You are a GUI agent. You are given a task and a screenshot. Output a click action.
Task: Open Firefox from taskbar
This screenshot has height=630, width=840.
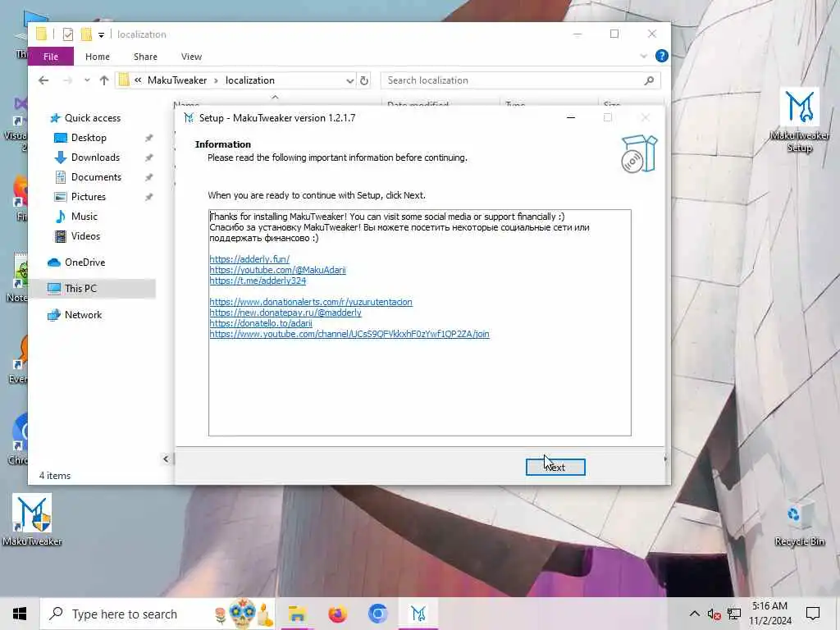pos(337,614)
